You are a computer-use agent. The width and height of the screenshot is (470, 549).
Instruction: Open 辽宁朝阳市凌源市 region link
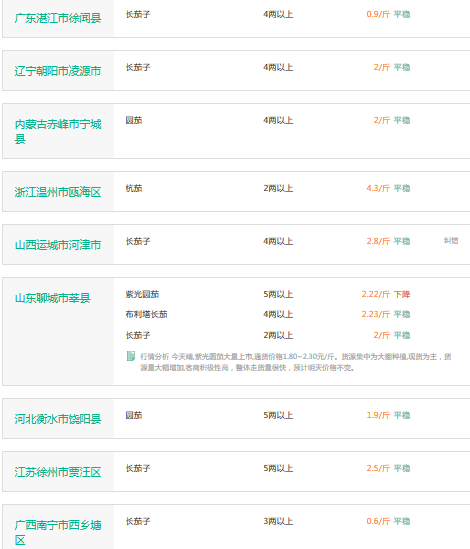(58, 71)
